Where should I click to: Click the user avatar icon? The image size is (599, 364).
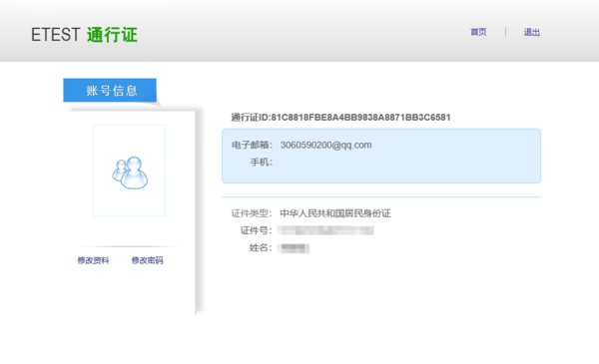(x=130, y=173)
